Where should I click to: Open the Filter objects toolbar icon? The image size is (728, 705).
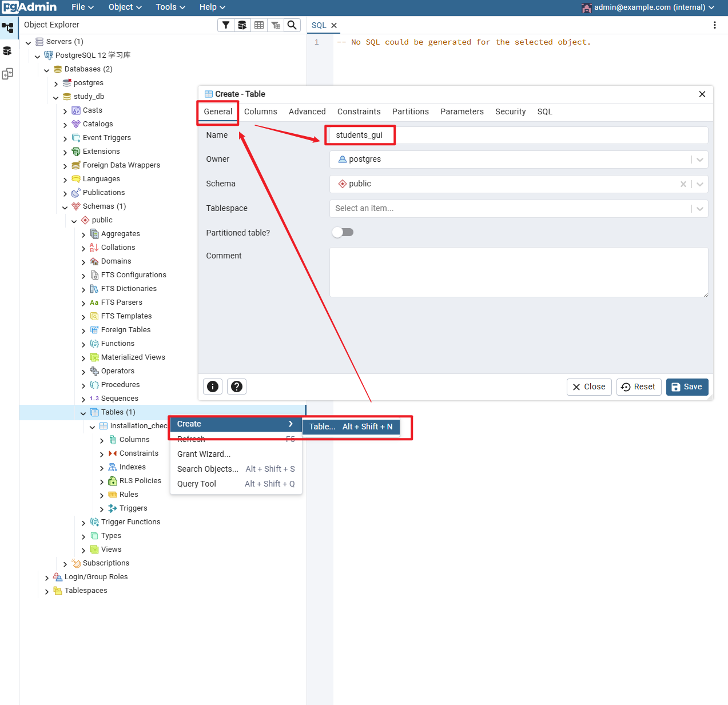[226, 25]
